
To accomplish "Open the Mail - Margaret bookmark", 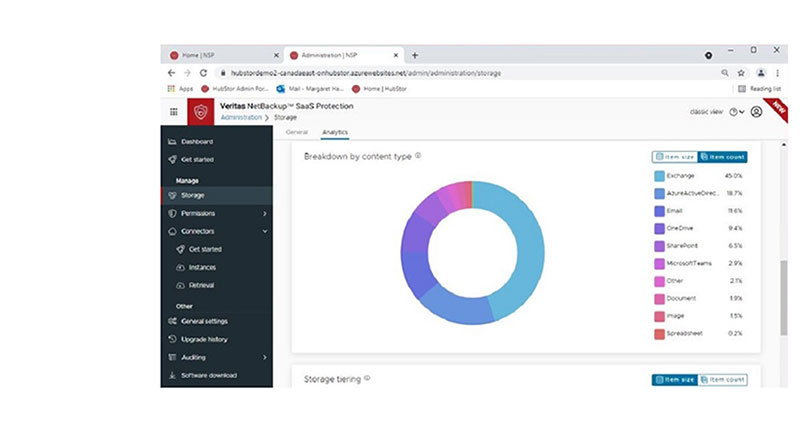I will point(310,89).
